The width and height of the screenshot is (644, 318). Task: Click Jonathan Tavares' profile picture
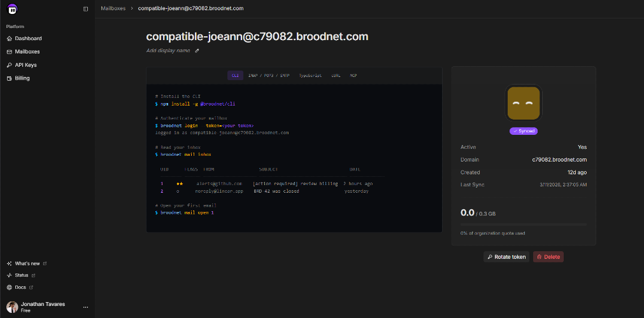pyautogui.click(x=12, y=307)
